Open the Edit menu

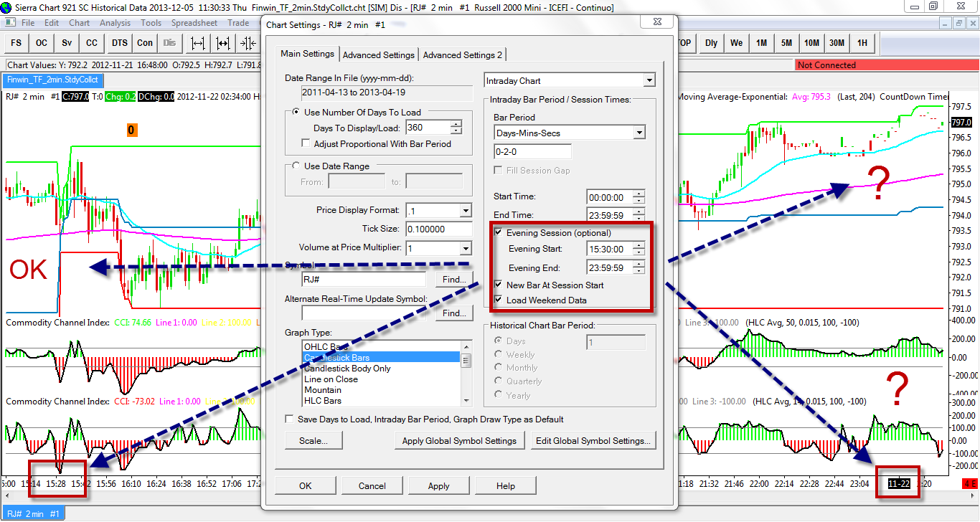point(52,23)
